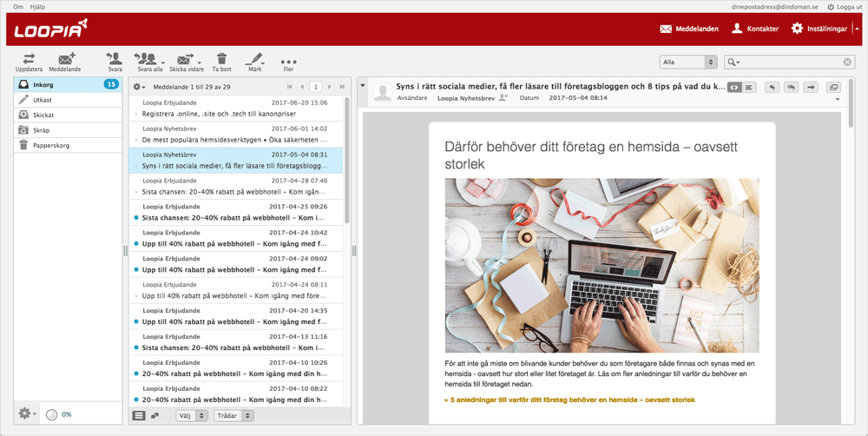
Task: Click the Loopia logo
Action: (51, 29)
